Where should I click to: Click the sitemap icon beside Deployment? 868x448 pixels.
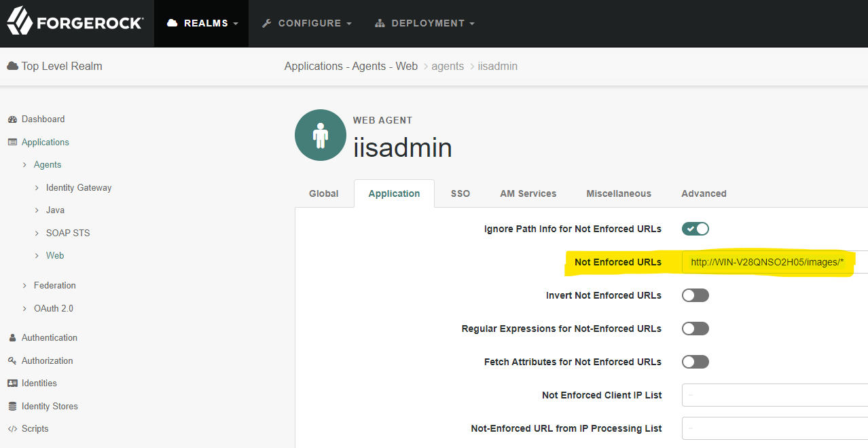click(380, 23)
